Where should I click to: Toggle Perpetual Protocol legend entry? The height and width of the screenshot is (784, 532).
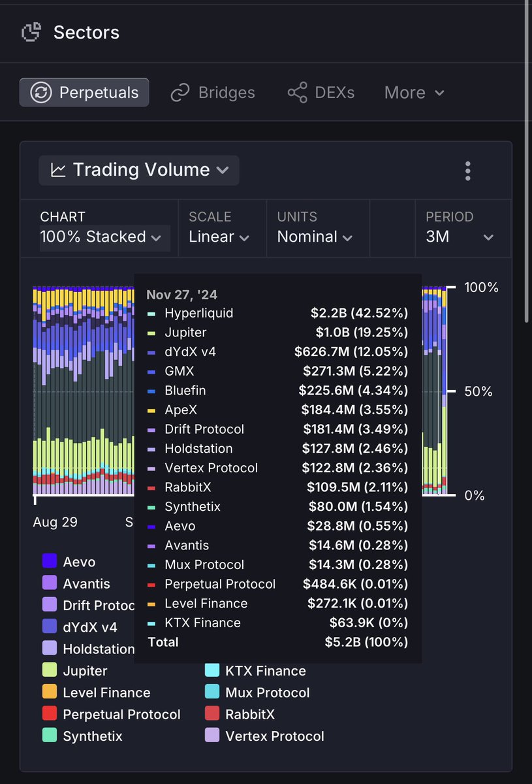(111, 714)
